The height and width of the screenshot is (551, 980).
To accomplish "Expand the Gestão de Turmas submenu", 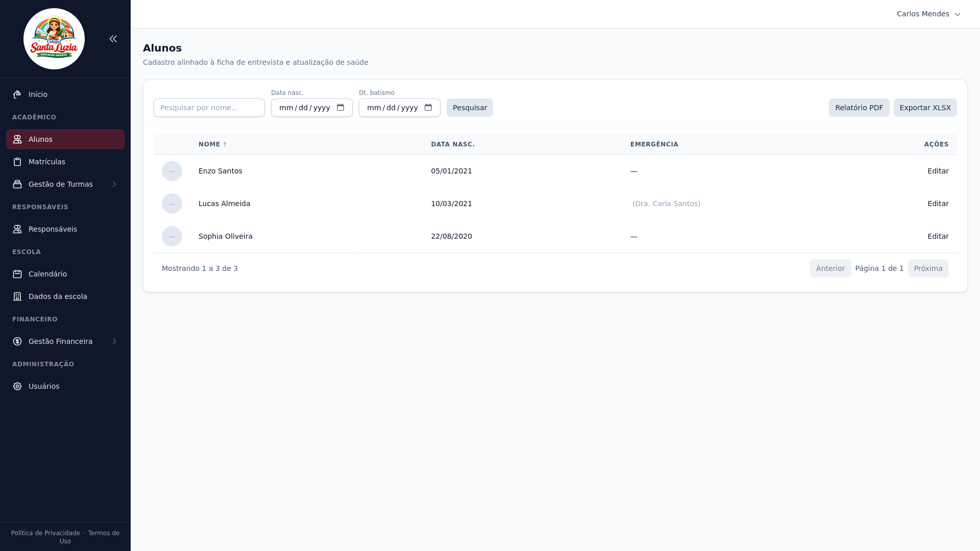I will pos(114,184).
